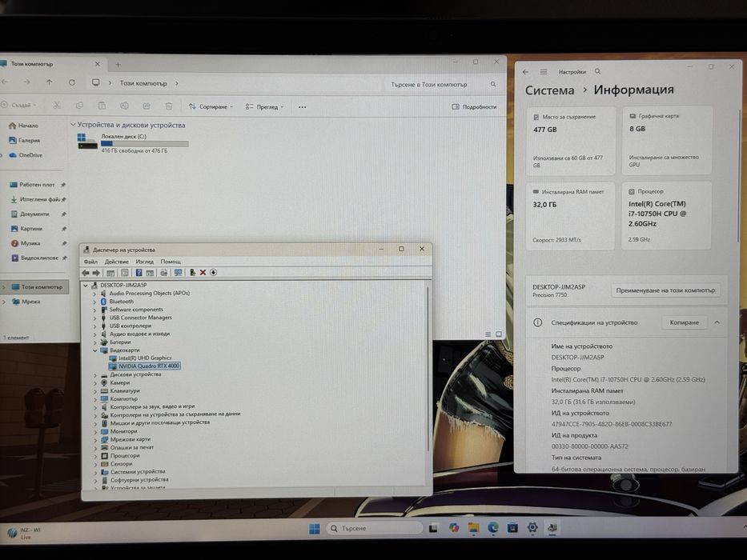The height and width of the screenshot is (560, 747).
Task: Click Система in the Settings breadcrumb
Action: [x=550, y=90]
